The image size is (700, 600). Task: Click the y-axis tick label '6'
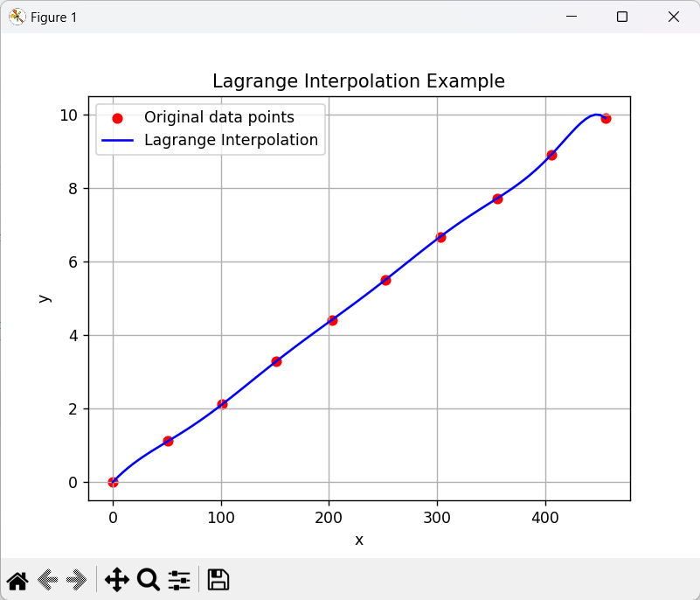point(73,262)
